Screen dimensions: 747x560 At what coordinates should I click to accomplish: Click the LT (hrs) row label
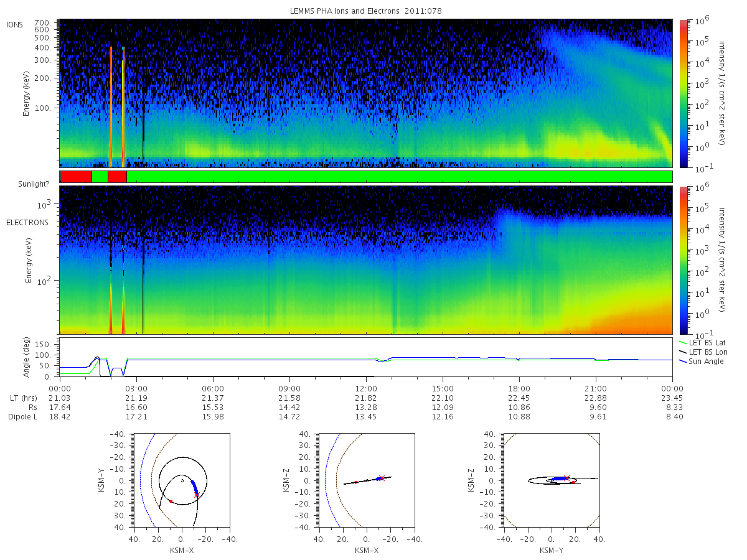point(23,398)
